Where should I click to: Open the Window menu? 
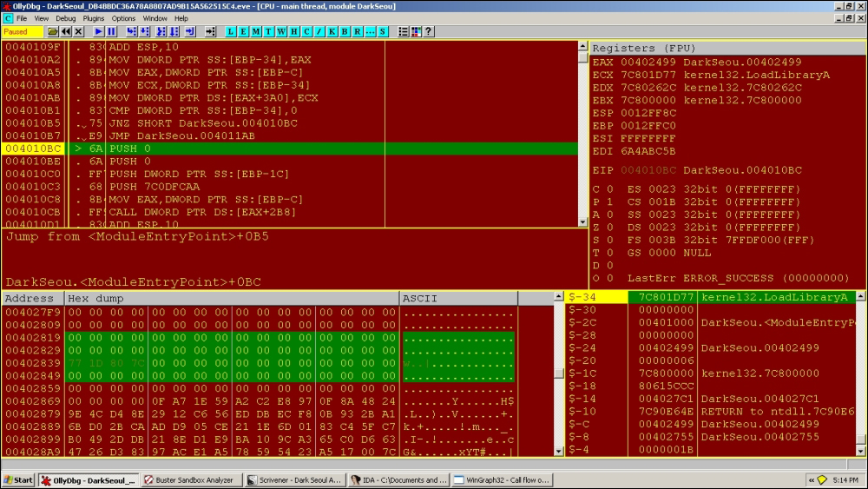coord(155,18)
